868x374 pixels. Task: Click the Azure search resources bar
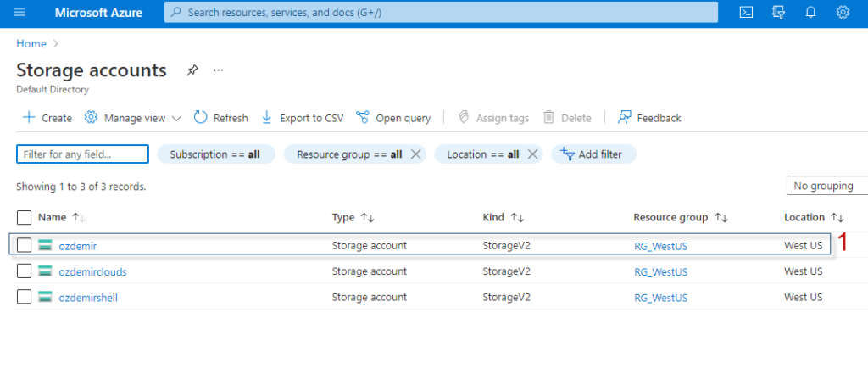[x=441, y=12]
